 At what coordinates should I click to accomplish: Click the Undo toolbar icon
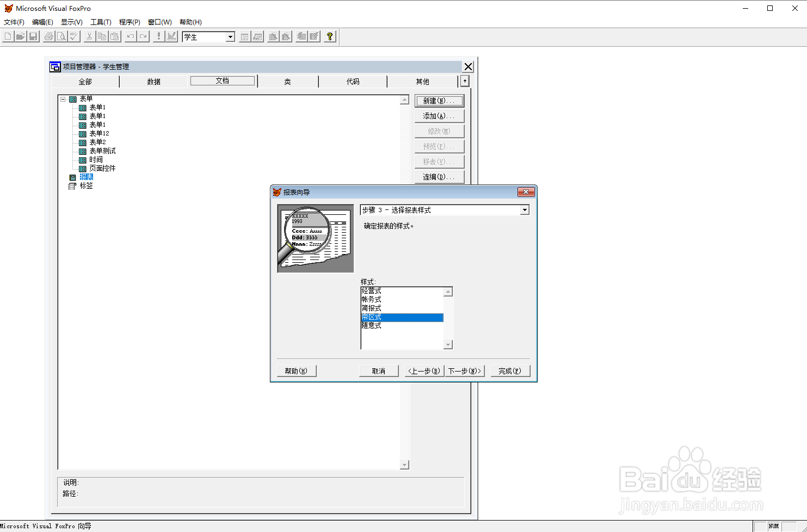[x=131, y=36]
